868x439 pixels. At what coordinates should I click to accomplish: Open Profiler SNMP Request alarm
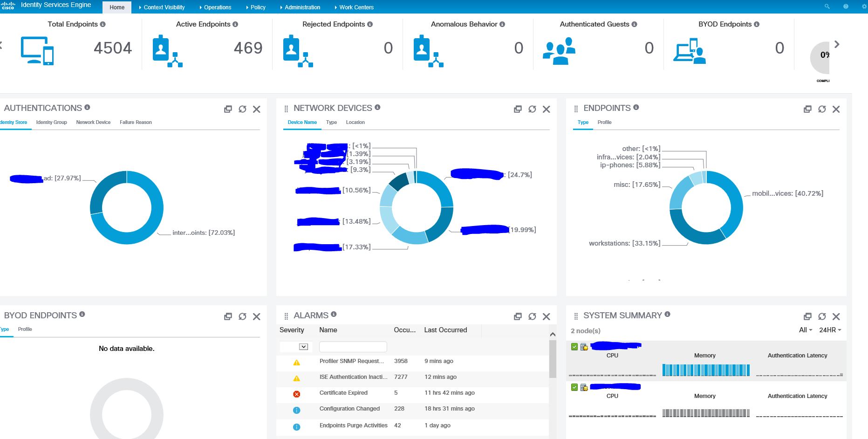tap(352, 361)
